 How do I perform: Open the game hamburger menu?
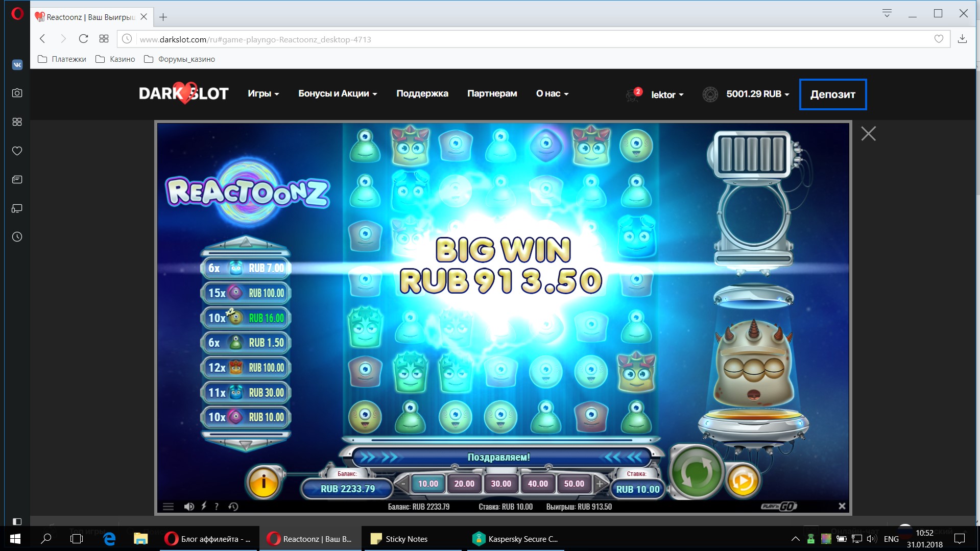coord(169,507)
